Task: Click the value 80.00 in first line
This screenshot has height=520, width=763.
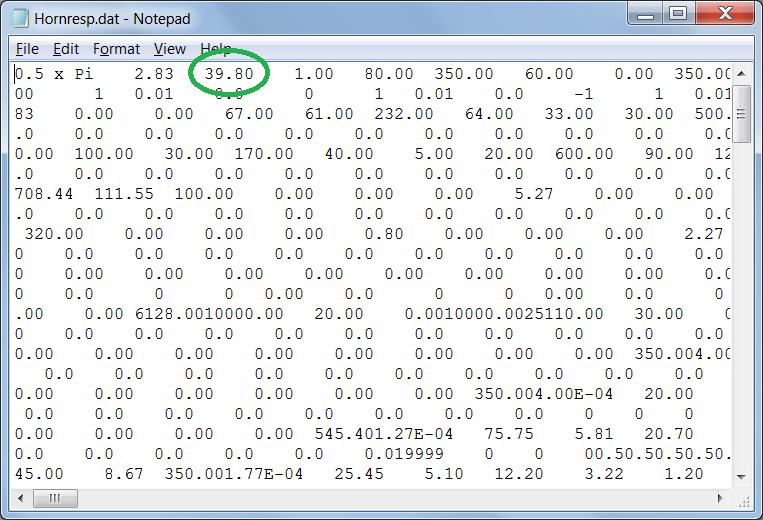Action: pyautogui.click(x=389, y=74)
